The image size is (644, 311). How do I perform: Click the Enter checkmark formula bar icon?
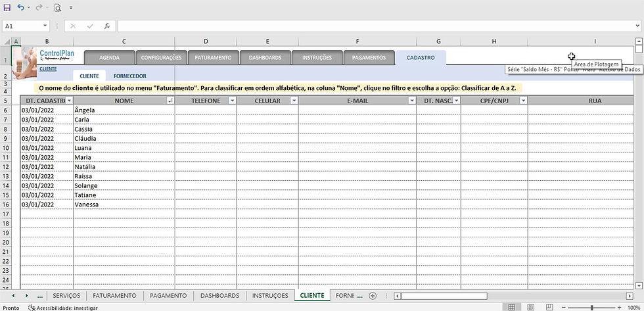tap(90, 26)
